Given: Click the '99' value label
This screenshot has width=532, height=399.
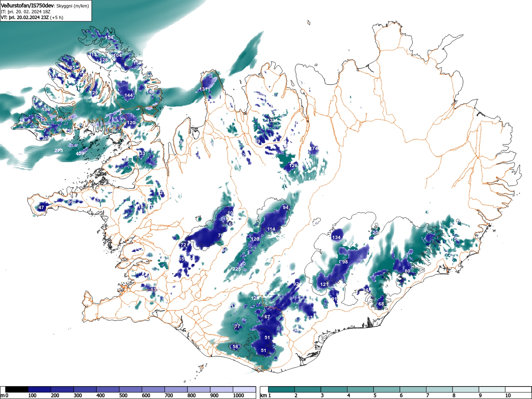Looking at the screenshot, I should [70, 202].
